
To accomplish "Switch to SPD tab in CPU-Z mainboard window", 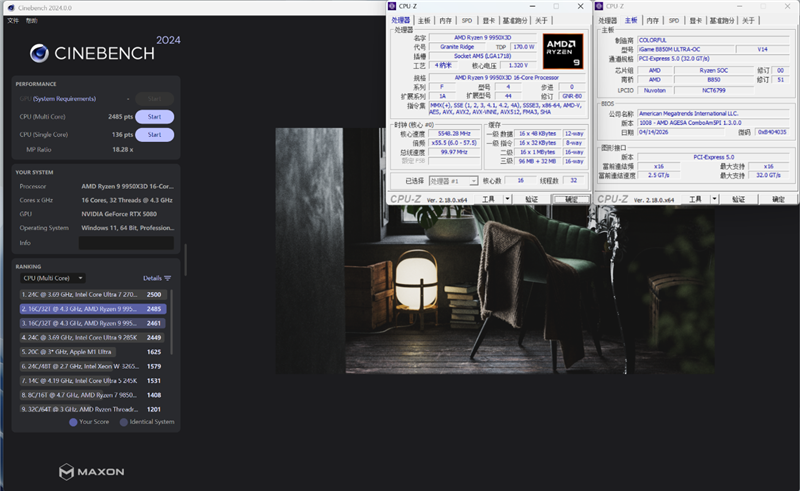I will pos(674,20).
